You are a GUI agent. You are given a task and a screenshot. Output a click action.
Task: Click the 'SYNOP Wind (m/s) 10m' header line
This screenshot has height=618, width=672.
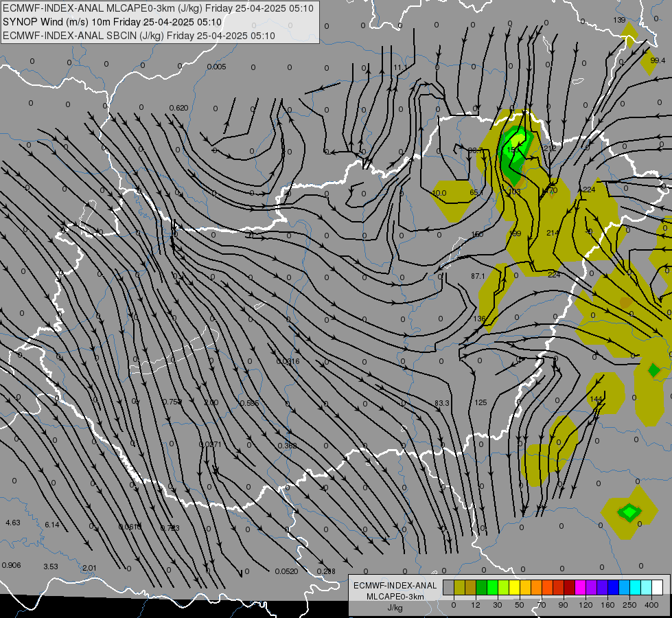113,22
